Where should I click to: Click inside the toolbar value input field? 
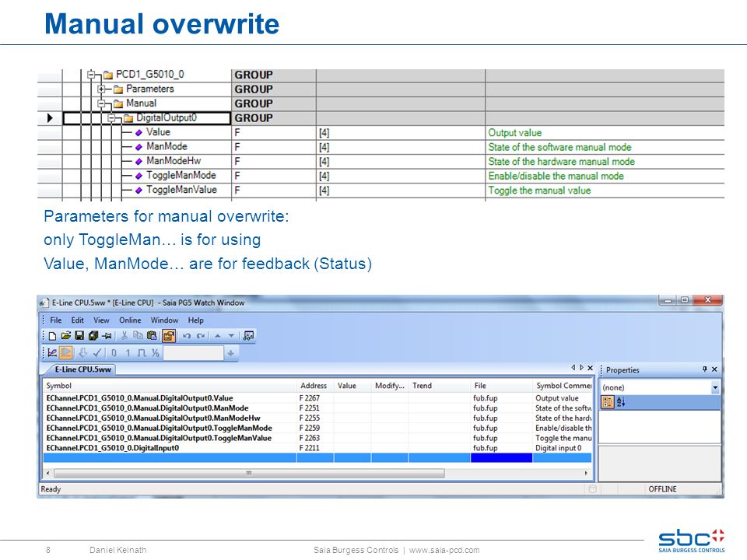194,353
